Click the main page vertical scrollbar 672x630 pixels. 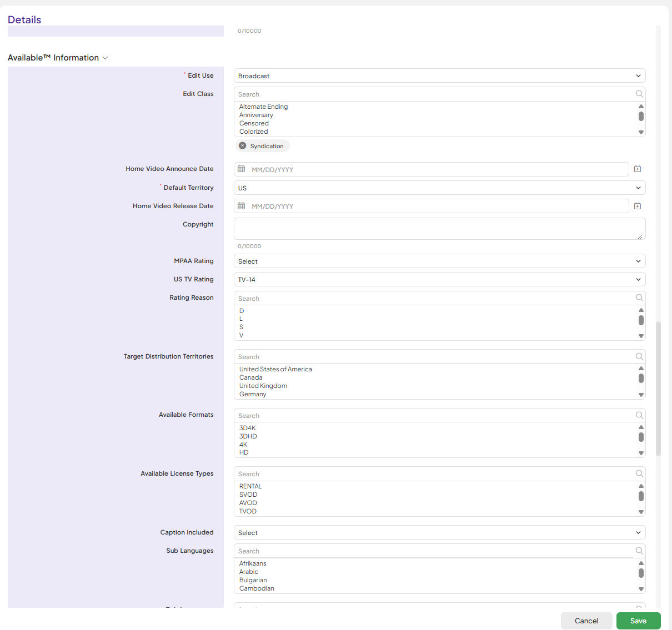659,389
